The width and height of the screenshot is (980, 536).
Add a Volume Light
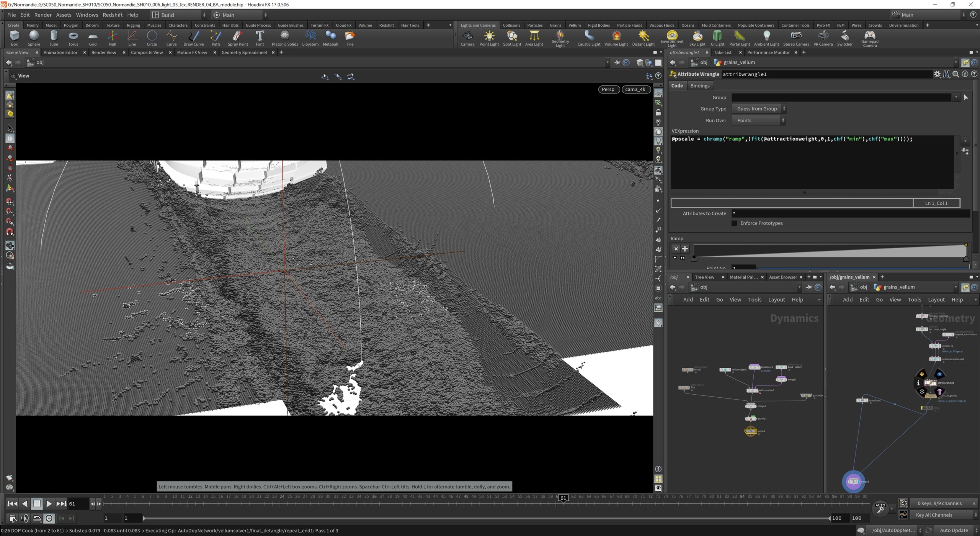pos(616,38)
